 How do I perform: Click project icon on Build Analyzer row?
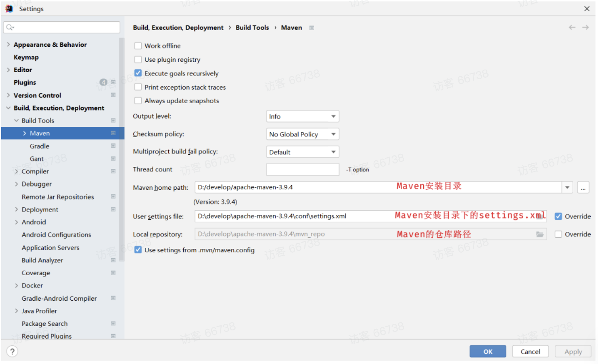tap(113, 260)
